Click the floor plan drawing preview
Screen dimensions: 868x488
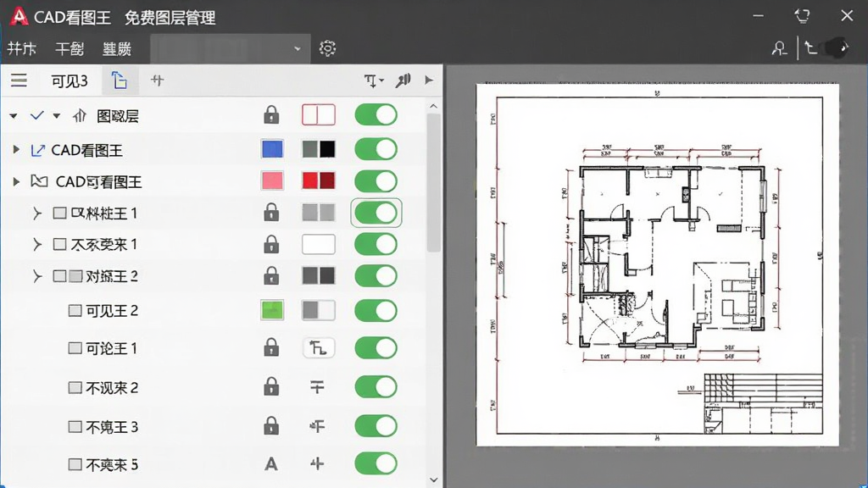point(658,264)
